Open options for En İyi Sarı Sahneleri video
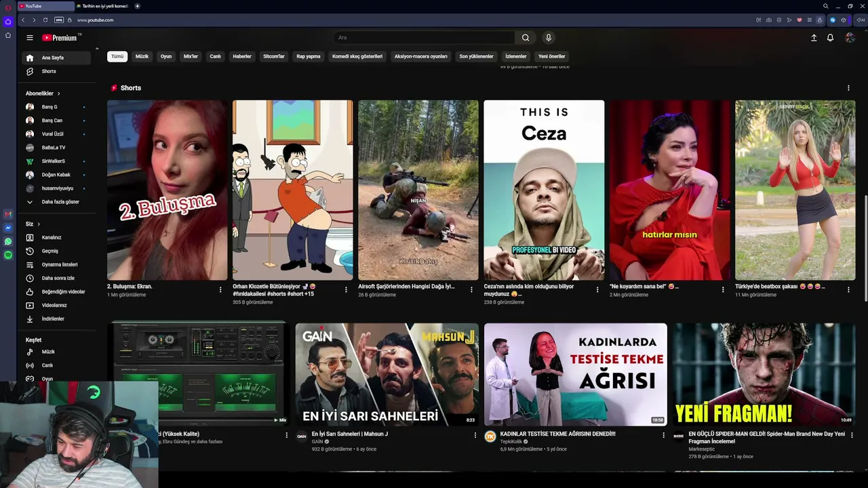The width and height of the screenshot is (868, 488). click(475, 435)
